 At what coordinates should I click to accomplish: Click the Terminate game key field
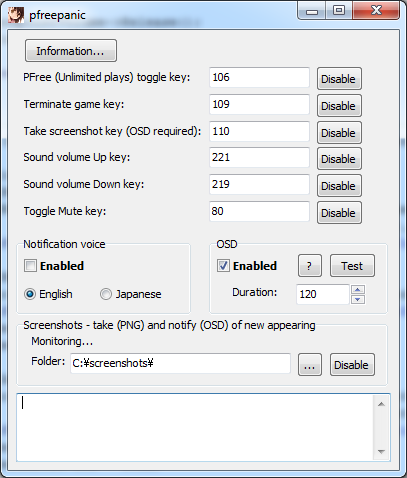click(259, 104)
